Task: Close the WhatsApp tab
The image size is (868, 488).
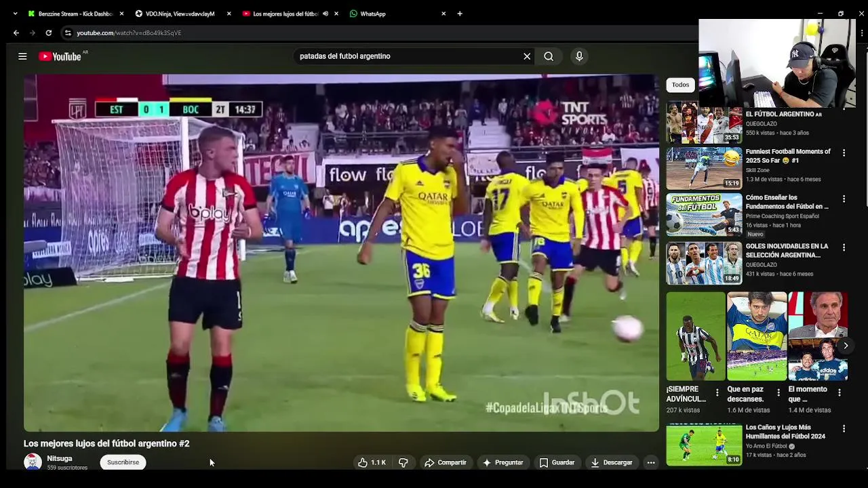Action: point(443,14)
